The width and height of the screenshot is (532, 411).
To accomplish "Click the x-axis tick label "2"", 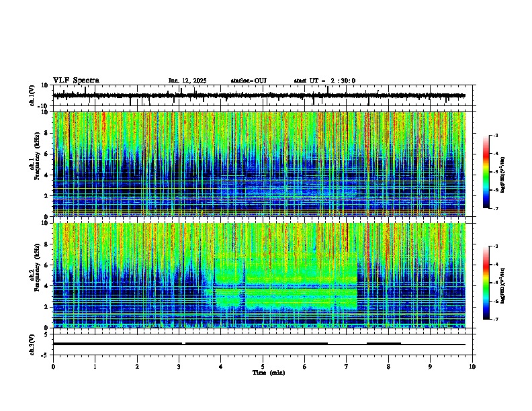I will 137,367.
